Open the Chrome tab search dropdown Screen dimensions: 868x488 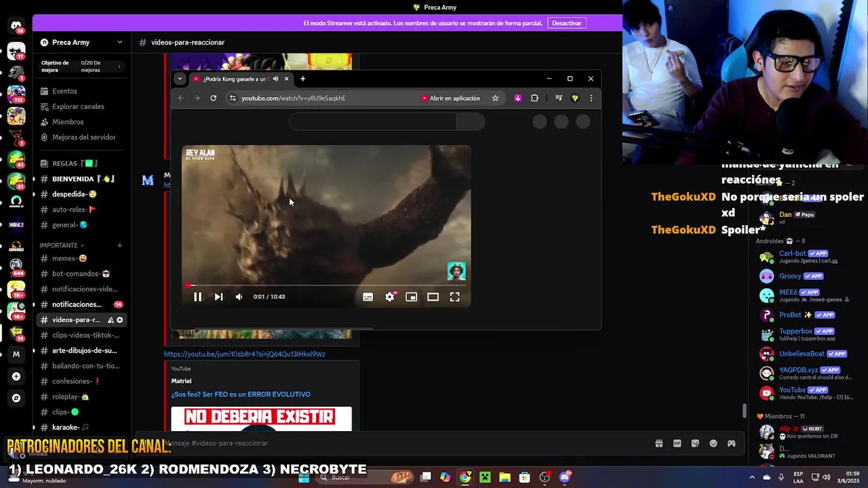[180, 79]
